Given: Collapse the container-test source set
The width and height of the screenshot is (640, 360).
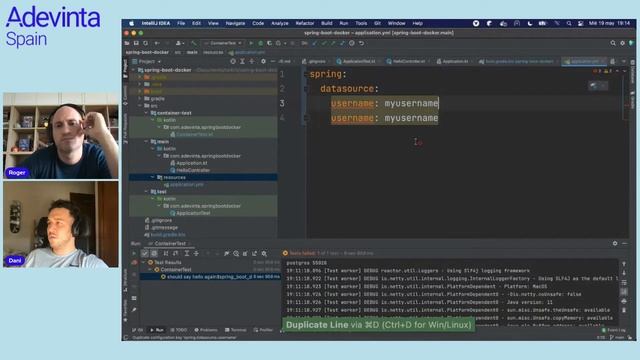Looking at the screenshot, I should click(x=146, y=113).
